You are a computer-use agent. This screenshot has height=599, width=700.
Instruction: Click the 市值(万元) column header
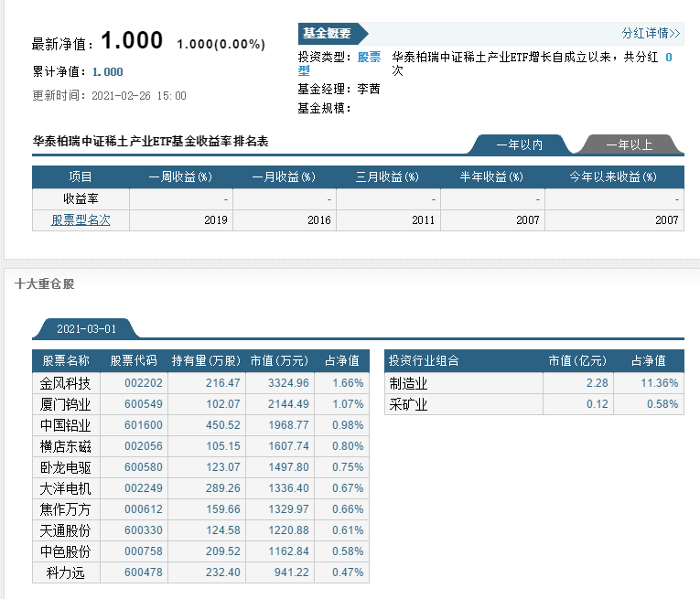(279, 360)
